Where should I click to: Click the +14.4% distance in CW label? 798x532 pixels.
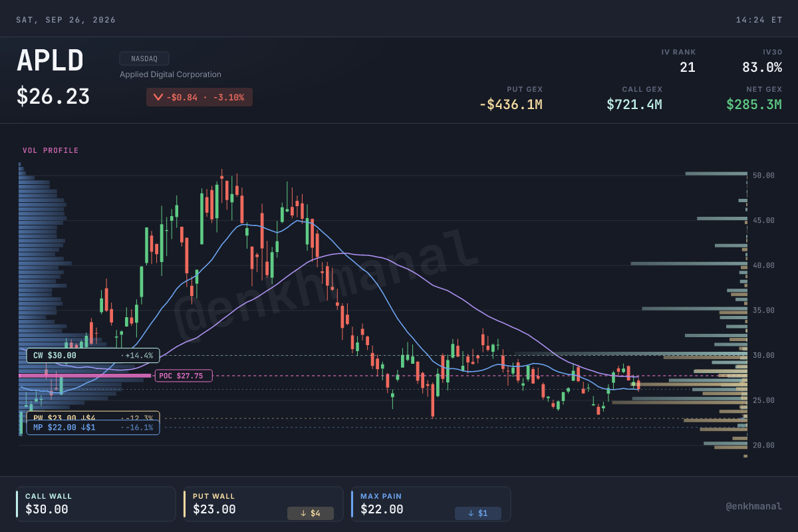[139, 355]
